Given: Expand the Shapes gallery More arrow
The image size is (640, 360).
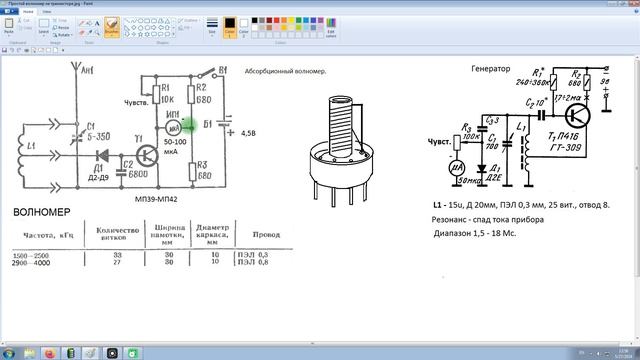Looking at the screenshot, I should (174, 35).
